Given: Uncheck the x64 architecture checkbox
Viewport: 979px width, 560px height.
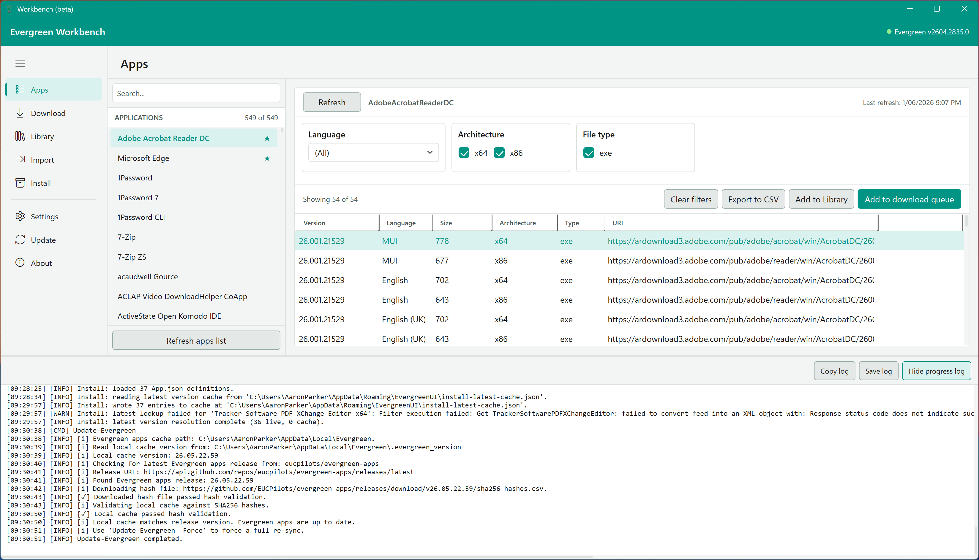Looking at the screenshot, I should [464, 153].
